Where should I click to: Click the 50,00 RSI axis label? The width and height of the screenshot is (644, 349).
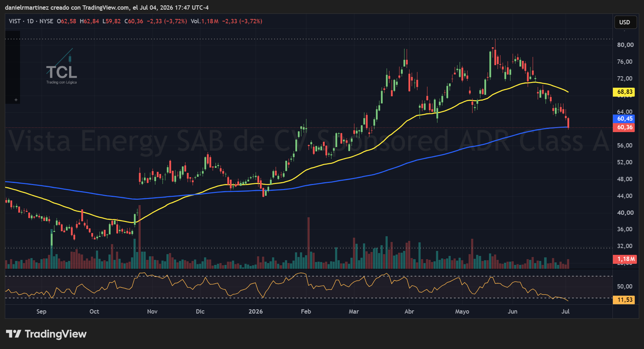pyautogui.click(x=625, y=286)
